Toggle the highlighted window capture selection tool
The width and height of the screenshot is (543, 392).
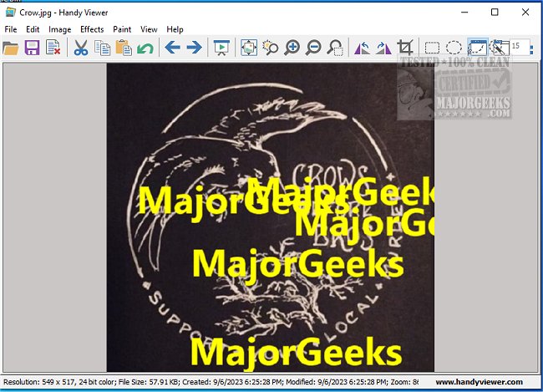point(478,48)
